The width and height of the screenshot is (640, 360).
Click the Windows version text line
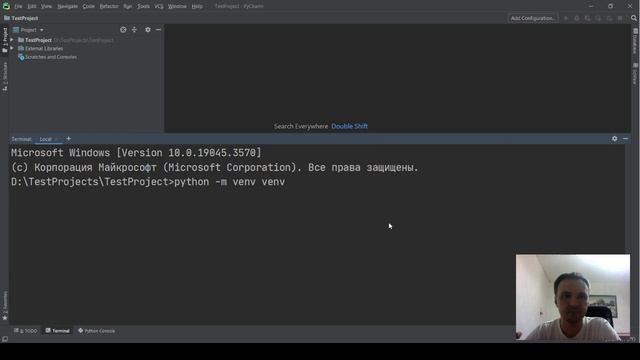click(x=136, y=153)
